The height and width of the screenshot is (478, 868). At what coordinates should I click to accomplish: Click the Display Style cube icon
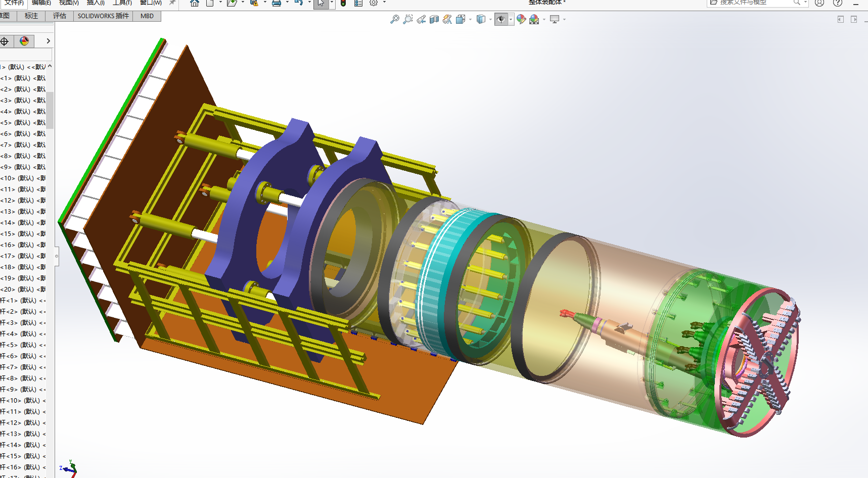481,19
